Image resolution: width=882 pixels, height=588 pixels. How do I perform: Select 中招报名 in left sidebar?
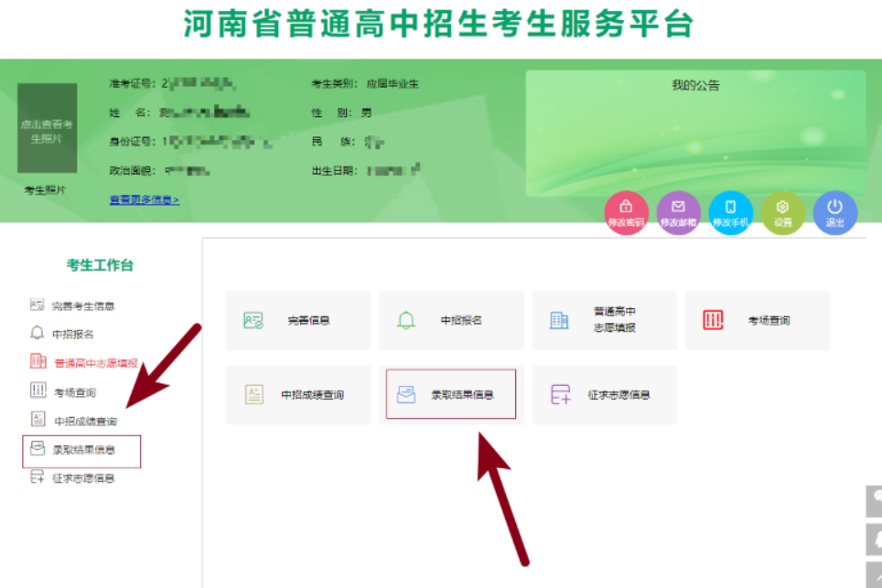pyautogui.click(x=72, y=334)
